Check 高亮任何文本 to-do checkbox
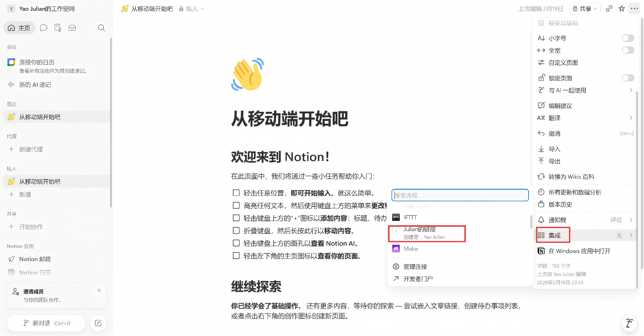This screenshot has width=644, height=336. coord(236,205)
